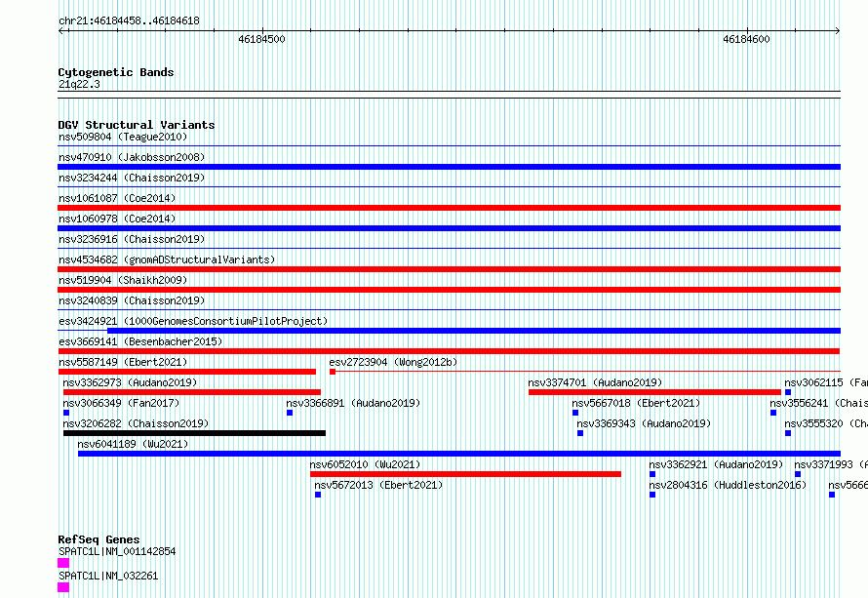This screenshot has width=868, height=598.
Task: Open the nsv5672013 (Ebert2021) label
Action: coord(378,485)
